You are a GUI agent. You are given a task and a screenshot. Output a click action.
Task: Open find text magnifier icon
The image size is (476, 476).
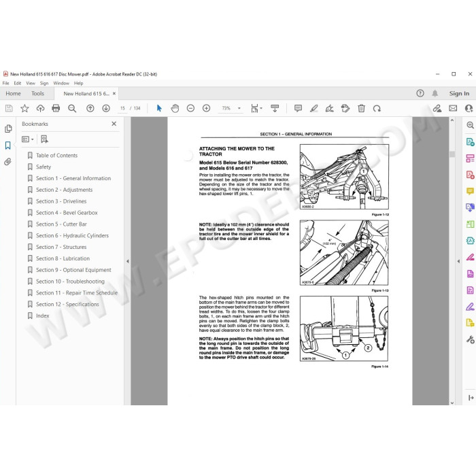(72, 108)
